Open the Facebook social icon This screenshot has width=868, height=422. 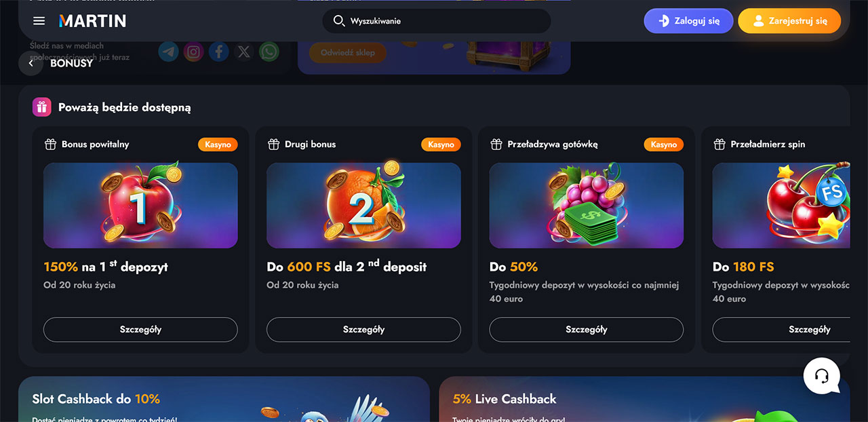[219, 52]
